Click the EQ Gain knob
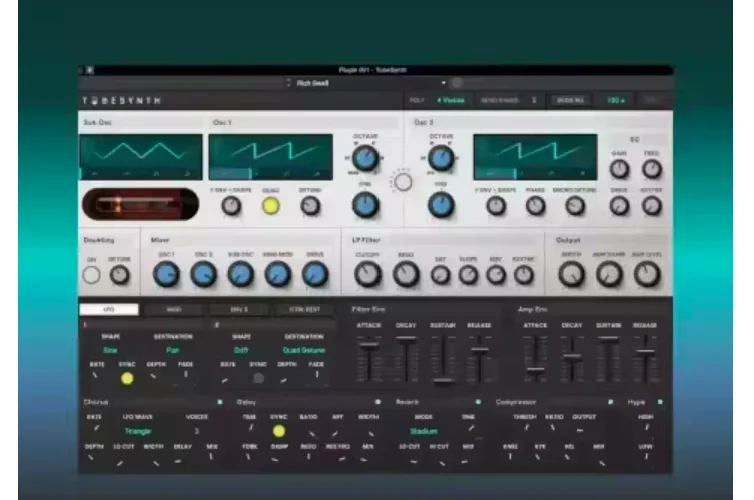 [619, 169]
